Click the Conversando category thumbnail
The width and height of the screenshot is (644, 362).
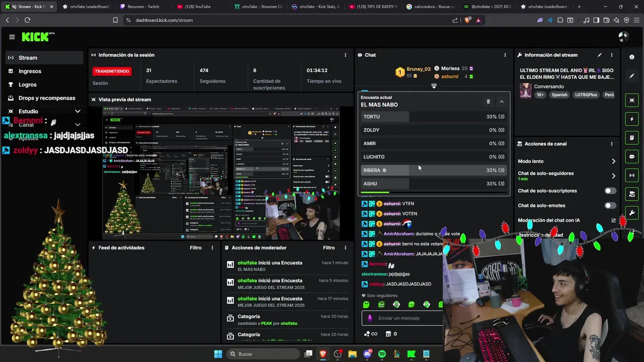(525, 90)
